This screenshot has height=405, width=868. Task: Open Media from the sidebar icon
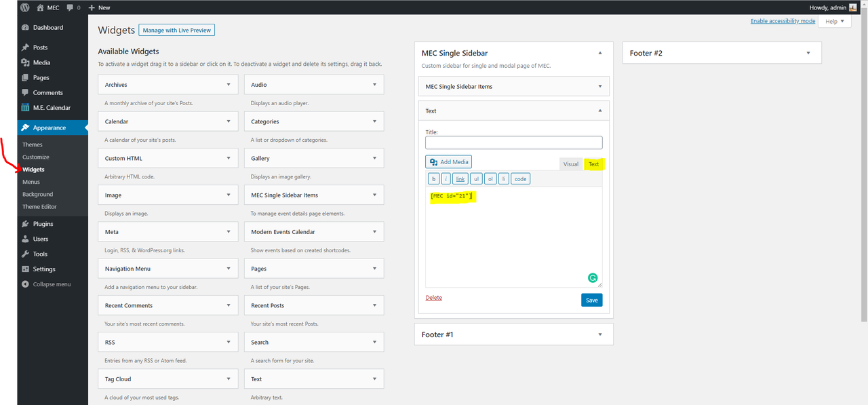coord(25,62)
